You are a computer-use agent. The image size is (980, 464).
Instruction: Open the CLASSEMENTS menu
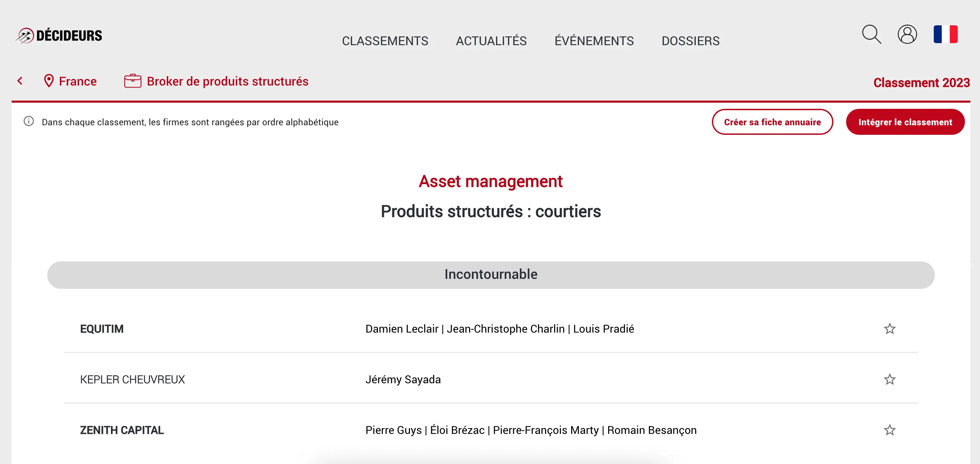tap(385, 41)
